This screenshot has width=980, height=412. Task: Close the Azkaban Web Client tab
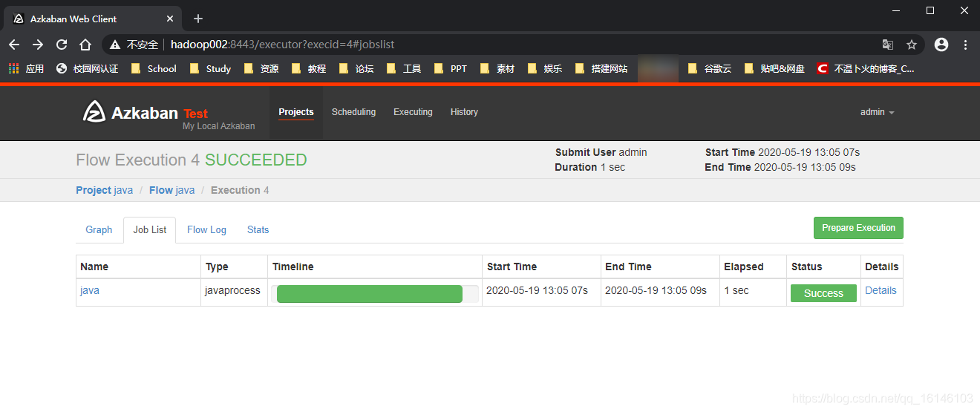click(171, 19)
